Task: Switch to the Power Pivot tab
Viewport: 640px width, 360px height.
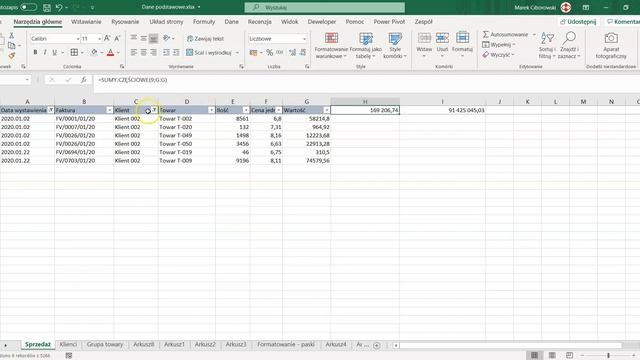Action: (x=389, y=22)
